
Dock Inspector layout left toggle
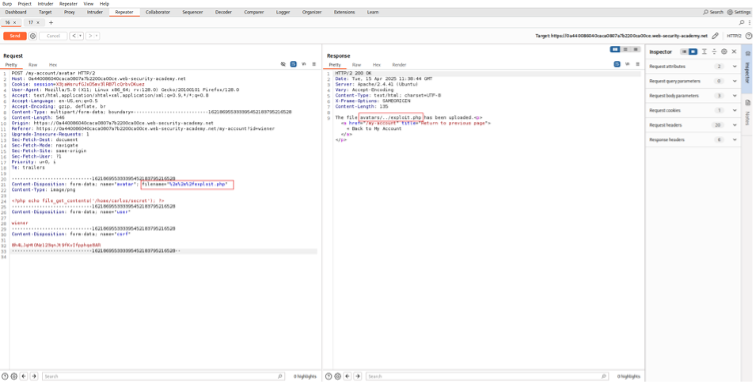pyautogui.click(x=684, y=52)
